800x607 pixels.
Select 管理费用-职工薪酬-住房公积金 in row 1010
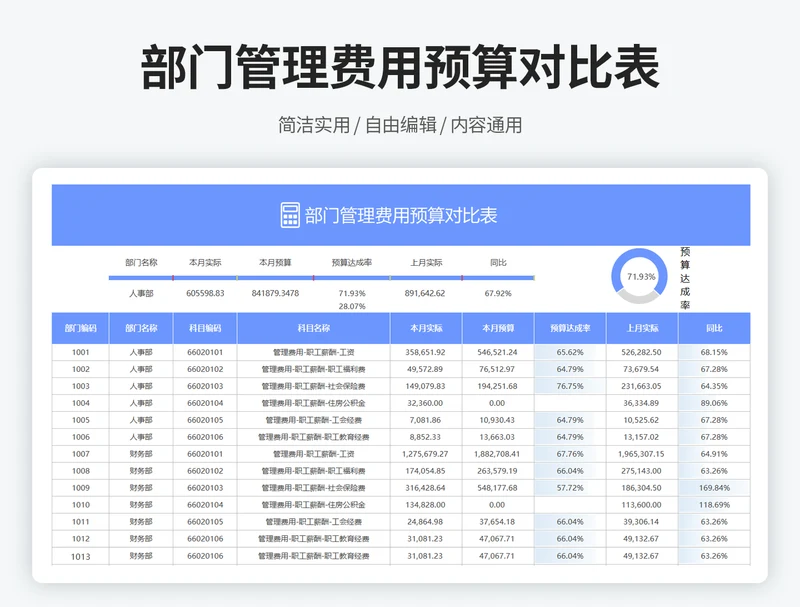click(313, 505)
